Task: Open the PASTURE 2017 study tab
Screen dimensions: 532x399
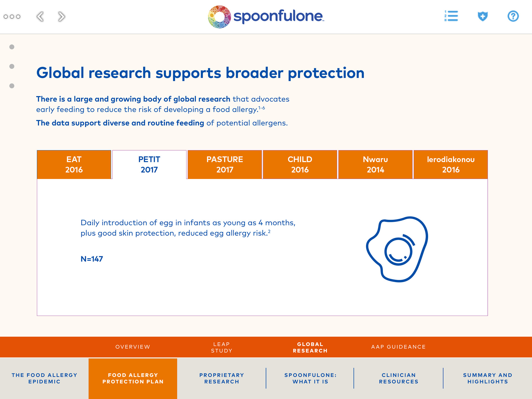Action: [x=225, y=165]
